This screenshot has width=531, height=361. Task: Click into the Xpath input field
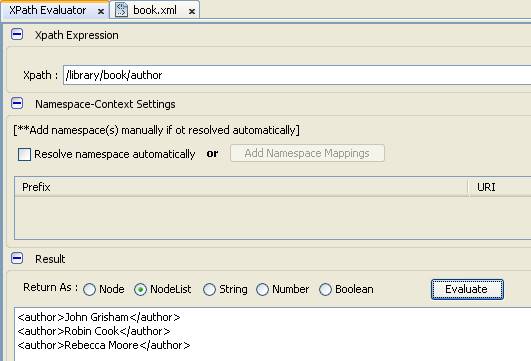tap(297, 75)
